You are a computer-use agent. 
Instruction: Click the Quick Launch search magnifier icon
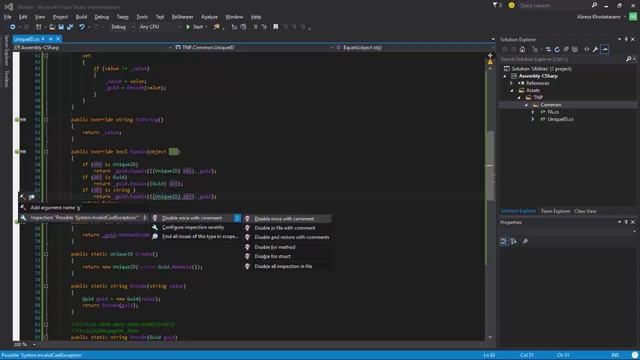(x=594, y=5)
